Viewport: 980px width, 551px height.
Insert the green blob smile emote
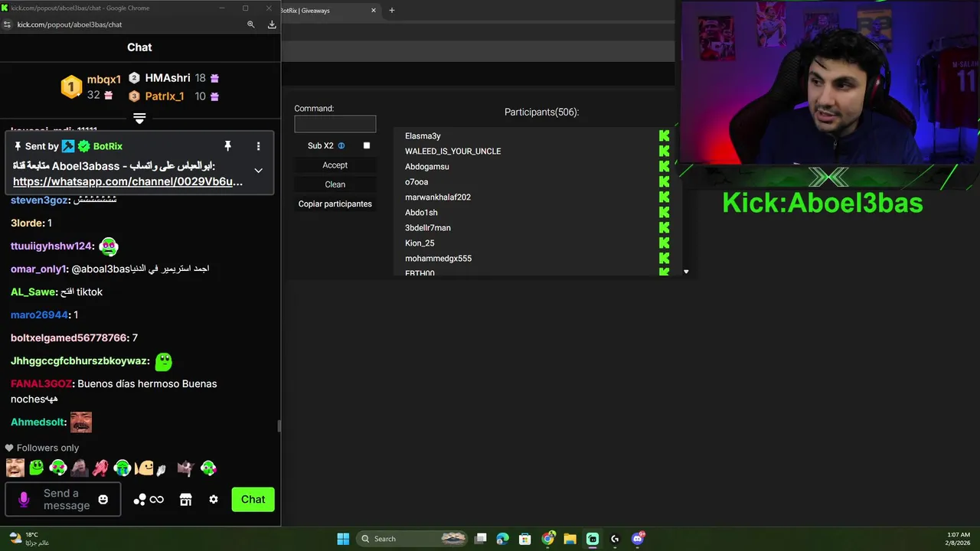36,468
